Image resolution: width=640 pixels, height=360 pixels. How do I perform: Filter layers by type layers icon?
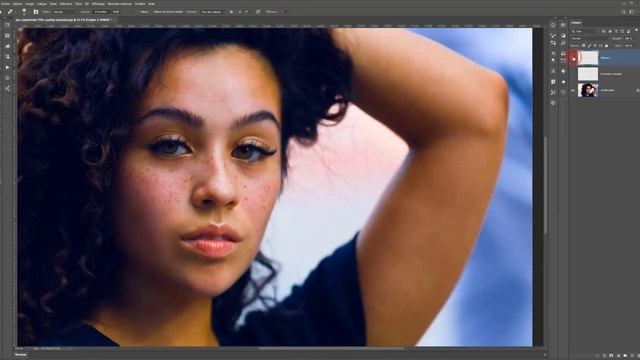click(x=616, y=31)
